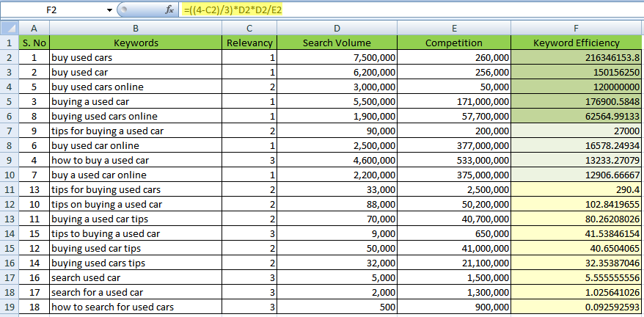Click the Insert Function fx icon
The image size is (644, 317).
point(169,10)
